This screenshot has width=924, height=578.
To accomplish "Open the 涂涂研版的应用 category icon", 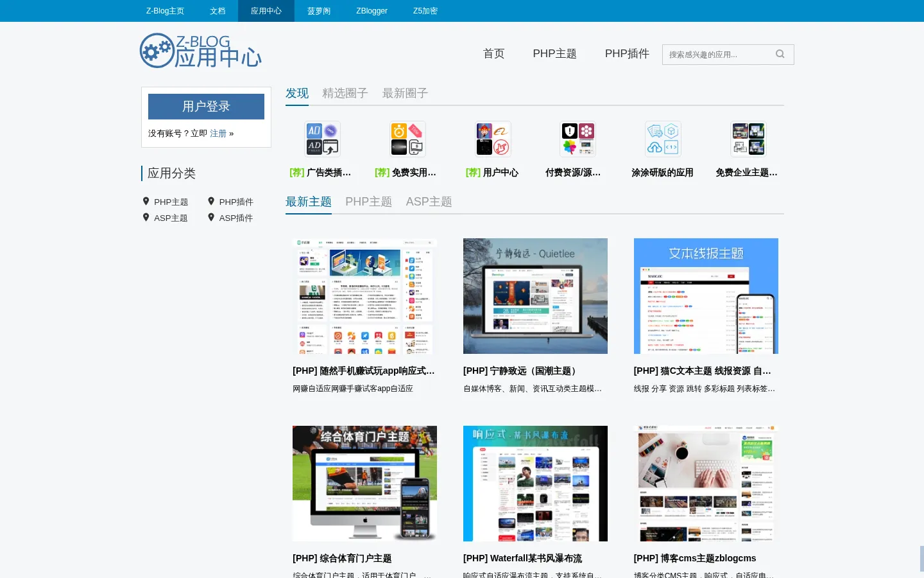I will coord(663,139).
